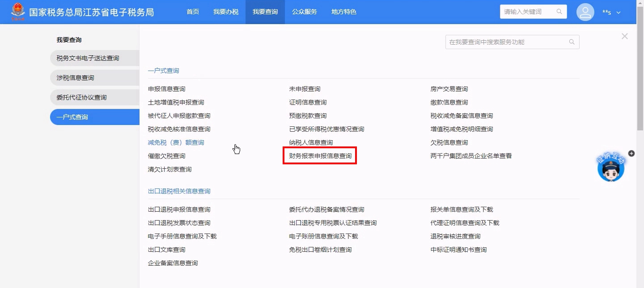
Task: Select 委托代征协议查询 sidebar tab
Action: pos(82,97)
